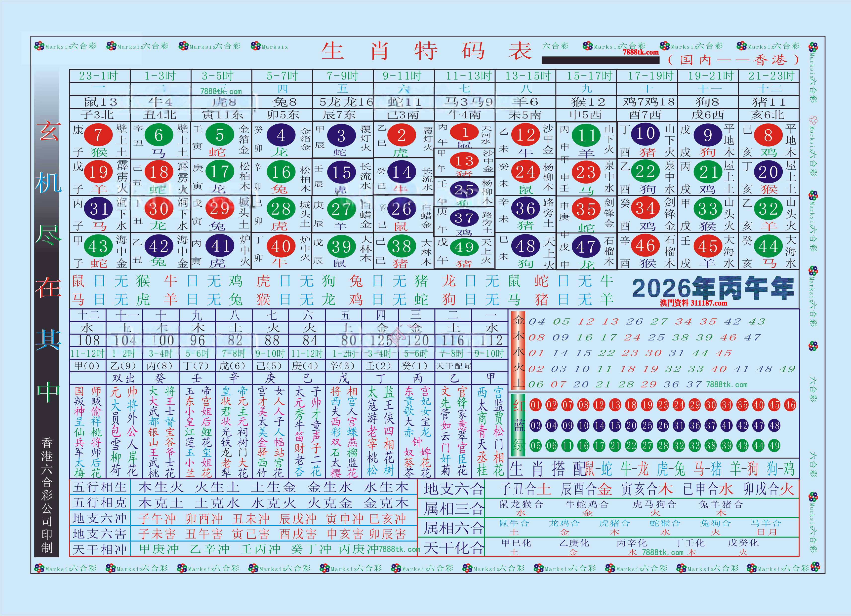Click the green 绿 color label
The height and width of the screenshot is (616, 851).
[x=519, y=445]
